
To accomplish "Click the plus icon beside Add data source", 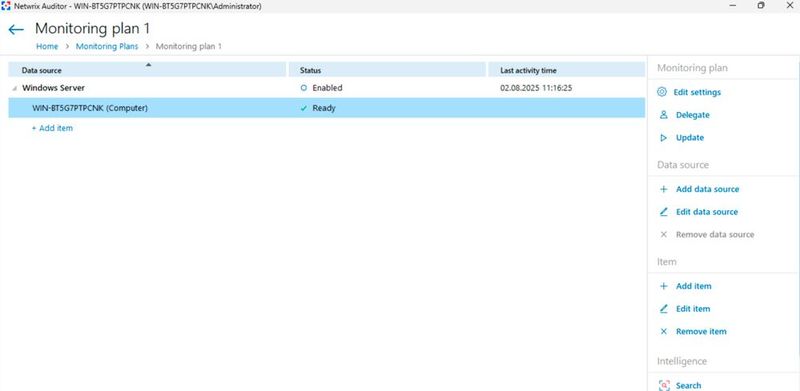I will point(663,189).
